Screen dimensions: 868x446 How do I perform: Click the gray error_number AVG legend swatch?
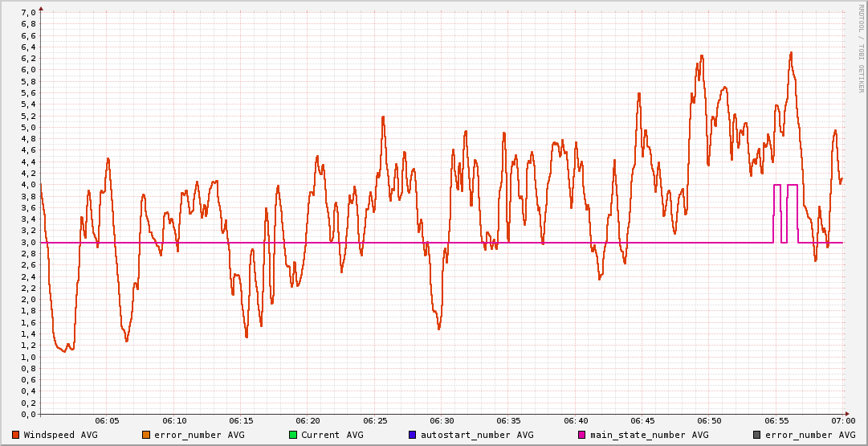pos(756,435)
